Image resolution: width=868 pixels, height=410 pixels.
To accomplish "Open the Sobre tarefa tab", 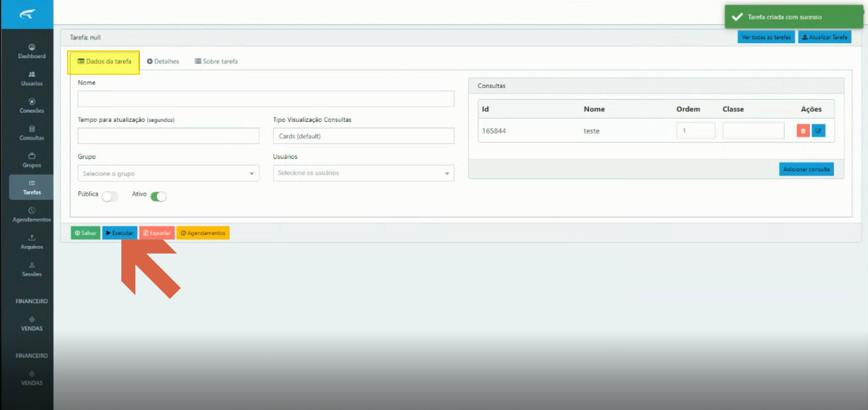I will click(216, 62).
